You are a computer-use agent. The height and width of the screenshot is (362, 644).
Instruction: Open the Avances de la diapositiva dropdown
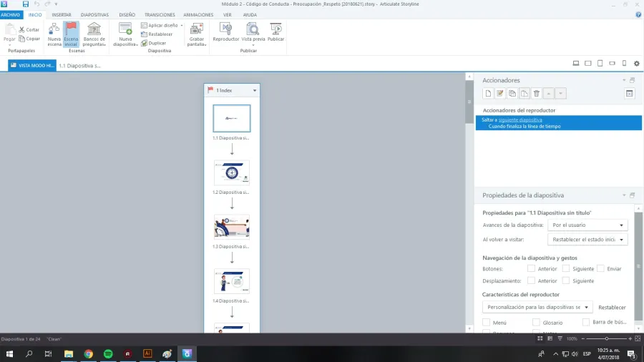pos(587,225)
